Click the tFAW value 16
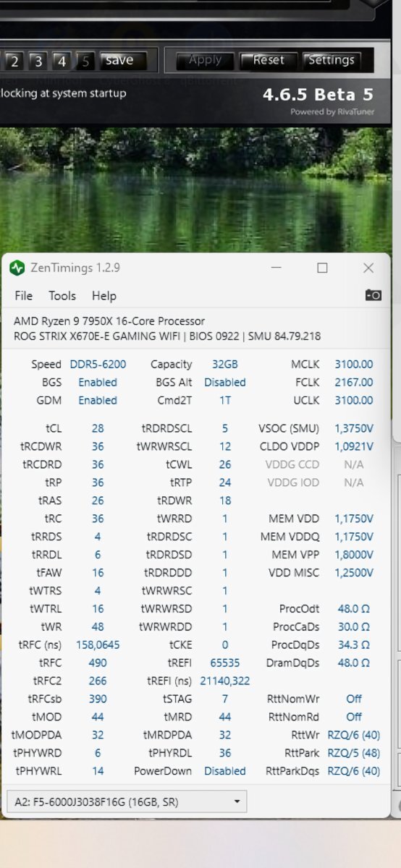Image resolution: width=401 pixels, height=868 pixels. pos(98,573)
